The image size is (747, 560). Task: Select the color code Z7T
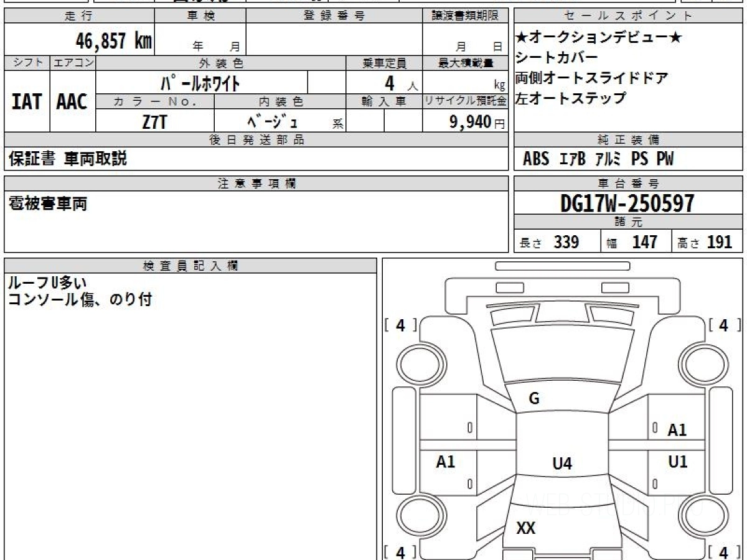point(154,122)
